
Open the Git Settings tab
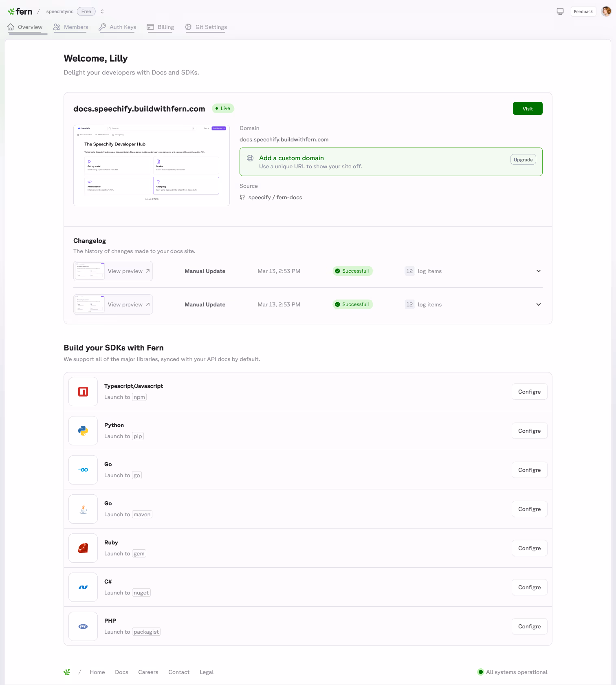coord(206,27)
